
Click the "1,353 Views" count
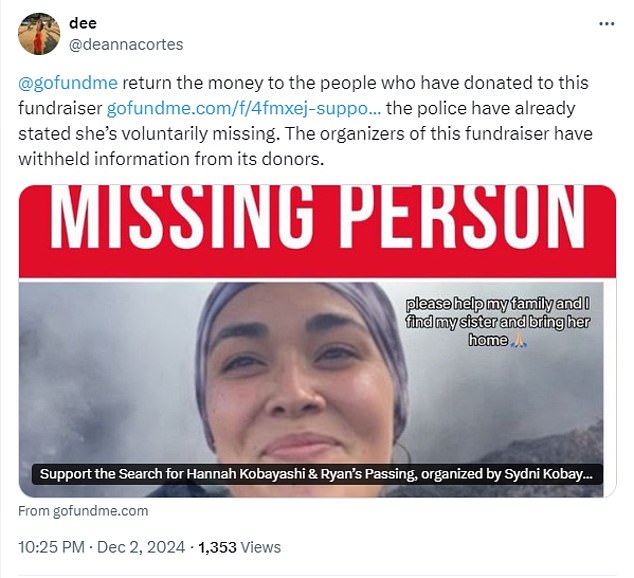click(x=240, y=547)
